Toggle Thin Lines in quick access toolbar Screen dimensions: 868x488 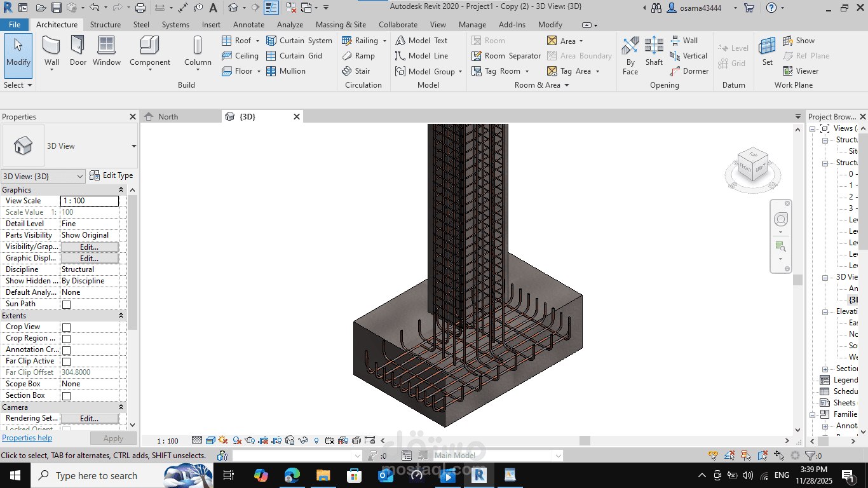[x=271, y=8]
